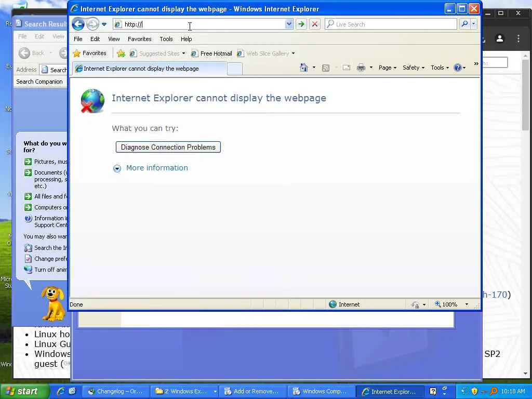Viewport: 532px width, 399px height.
Task: Click the 100% zoom level button
Action: (446, 304)
